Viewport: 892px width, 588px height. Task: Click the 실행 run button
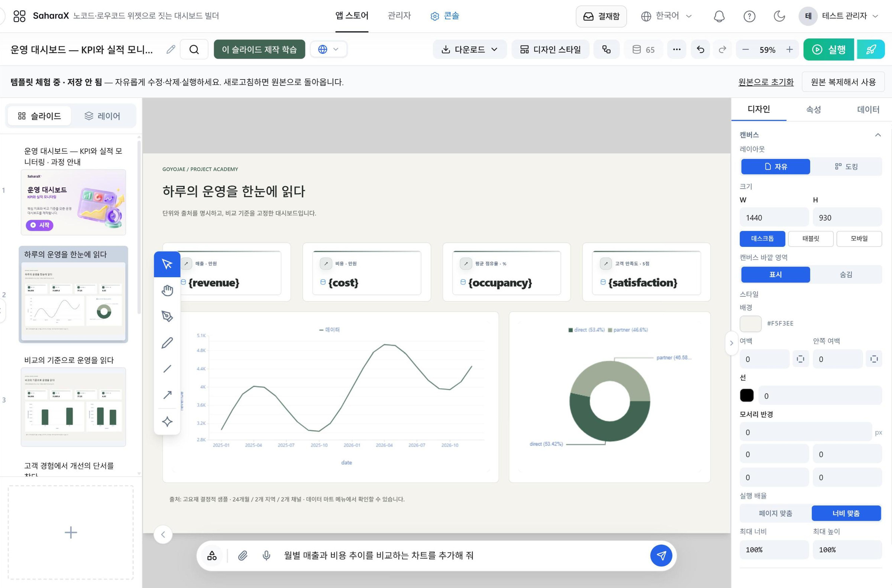pyautogui.click(x=829, y=49)
